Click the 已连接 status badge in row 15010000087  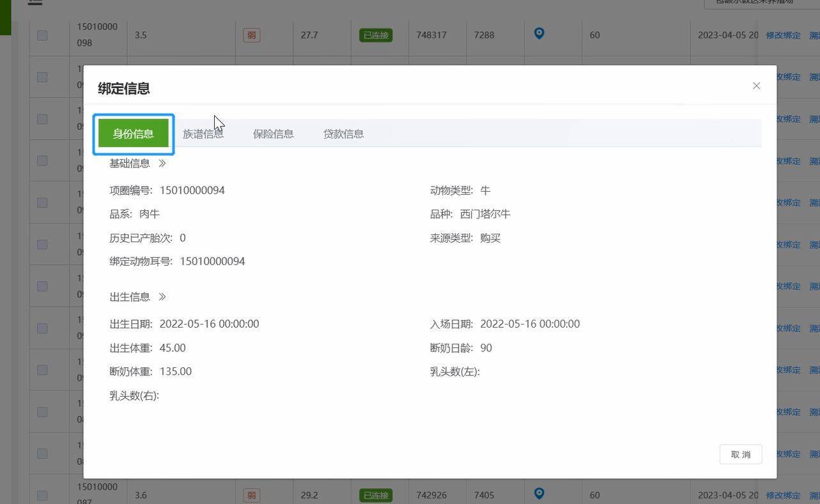click(x=376, y=495)
